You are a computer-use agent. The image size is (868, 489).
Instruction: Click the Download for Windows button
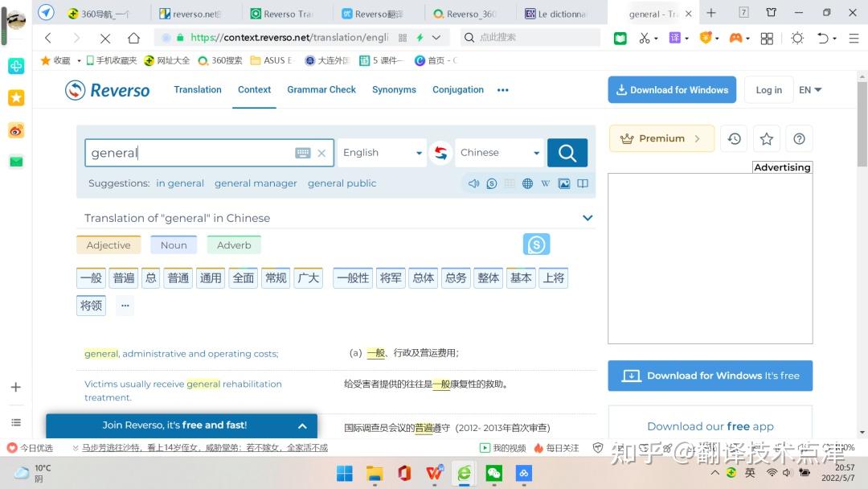[x=672, y=89]
